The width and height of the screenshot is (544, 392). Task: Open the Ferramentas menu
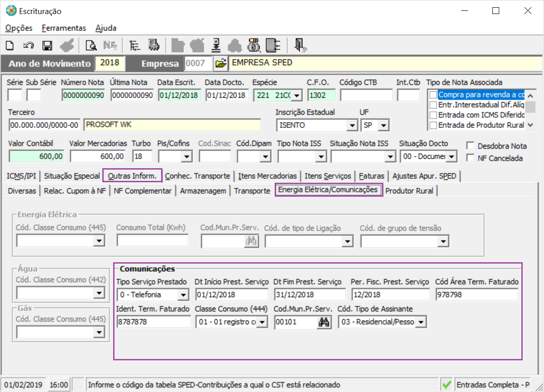click(64, 28)
